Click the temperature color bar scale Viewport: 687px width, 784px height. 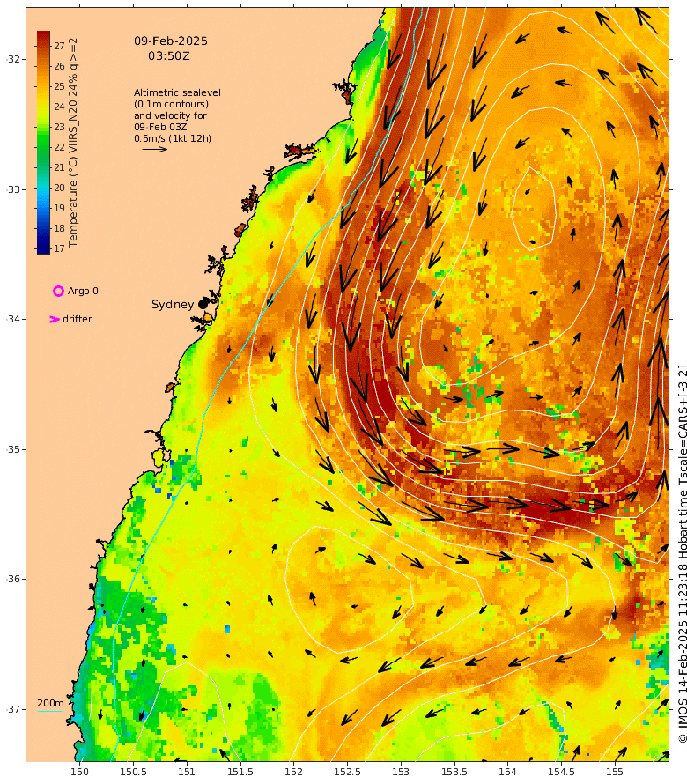point(43,143)
